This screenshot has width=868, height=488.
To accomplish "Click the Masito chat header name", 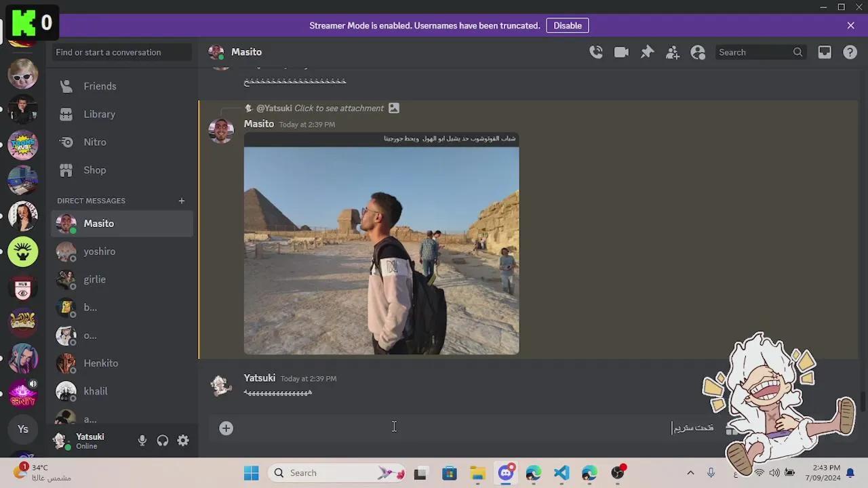I will (x=246, y=52).
